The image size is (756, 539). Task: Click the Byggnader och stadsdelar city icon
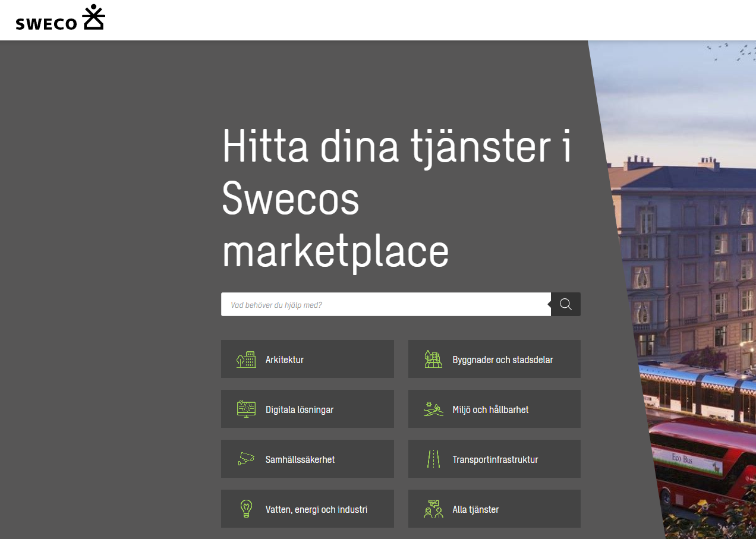433,359
